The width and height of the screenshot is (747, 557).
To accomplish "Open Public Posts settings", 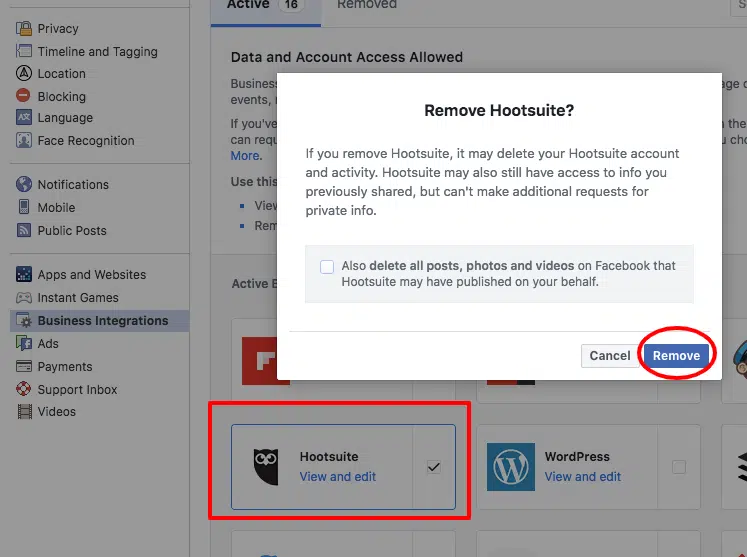I will [72, 231].
